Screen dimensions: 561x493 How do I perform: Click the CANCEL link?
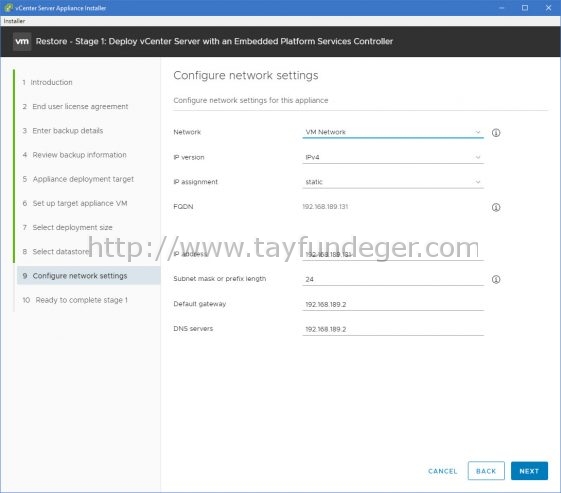(443, 471)
